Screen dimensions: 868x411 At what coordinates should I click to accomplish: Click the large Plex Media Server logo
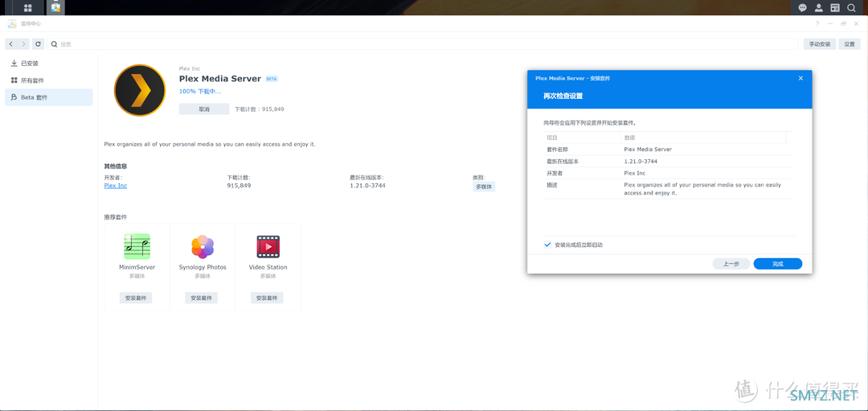(140, 90)
